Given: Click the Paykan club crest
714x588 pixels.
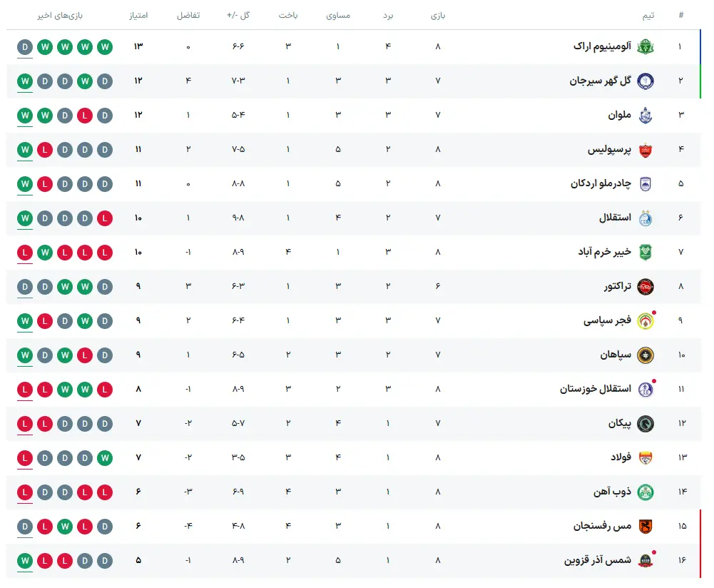Looking at the screenshot, I should [645, 423].
